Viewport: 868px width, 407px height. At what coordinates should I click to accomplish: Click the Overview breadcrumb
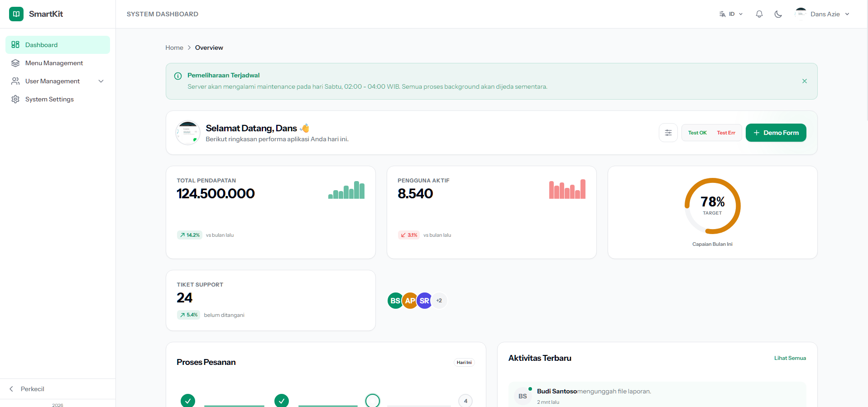(209, 48)
